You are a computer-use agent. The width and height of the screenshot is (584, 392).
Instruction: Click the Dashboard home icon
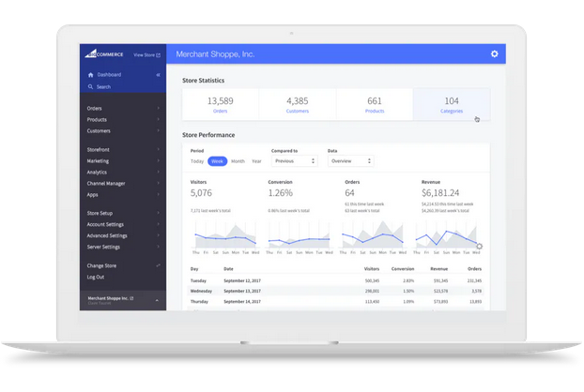pyautogui.click(x=90, y=75)
